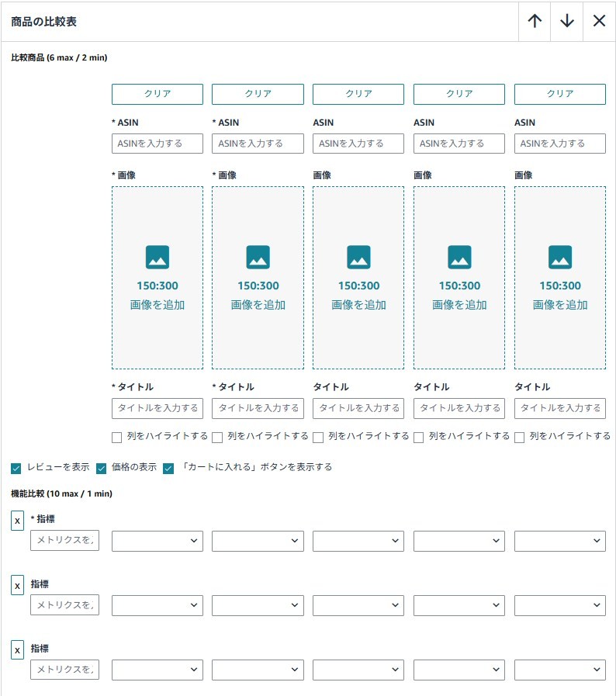This screenshot has width=616, height=696.
Task: Remove the first 指標 row with its x icon
Action: point(17,521)
